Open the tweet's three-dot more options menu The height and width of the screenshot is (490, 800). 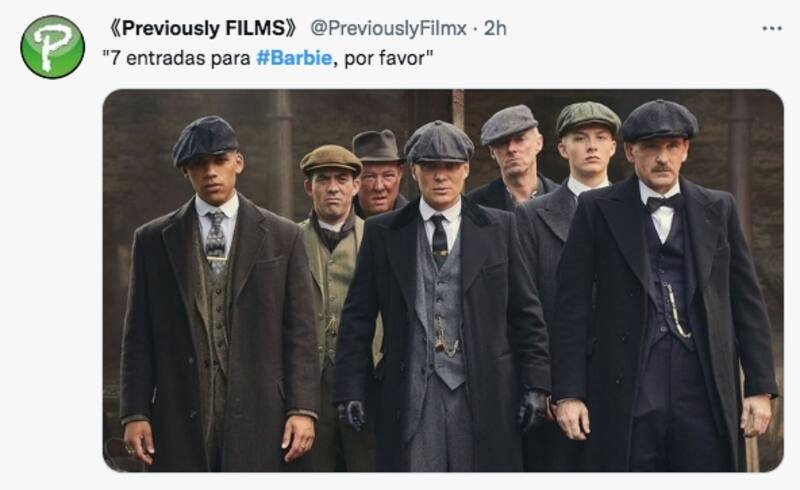point(771,28)
